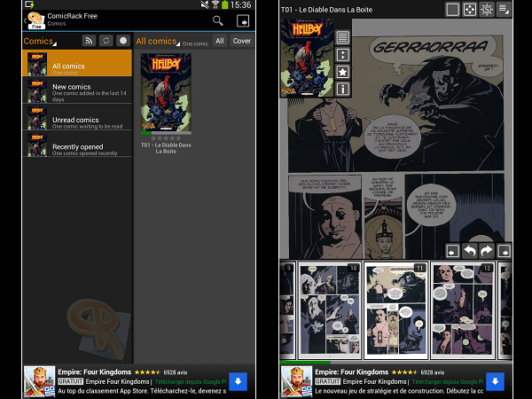
Task: Select the page 11 thumbnail
Action: pos(396,310)
